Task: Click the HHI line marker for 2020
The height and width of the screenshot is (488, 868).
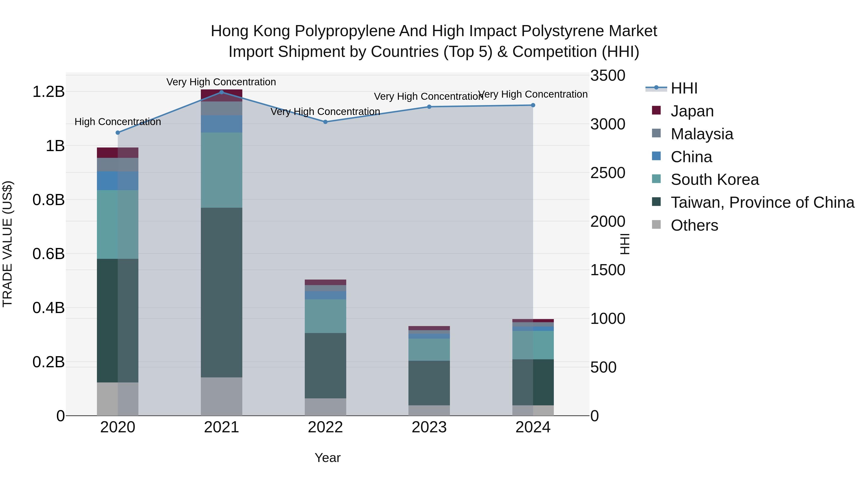Action: [118, 133]
